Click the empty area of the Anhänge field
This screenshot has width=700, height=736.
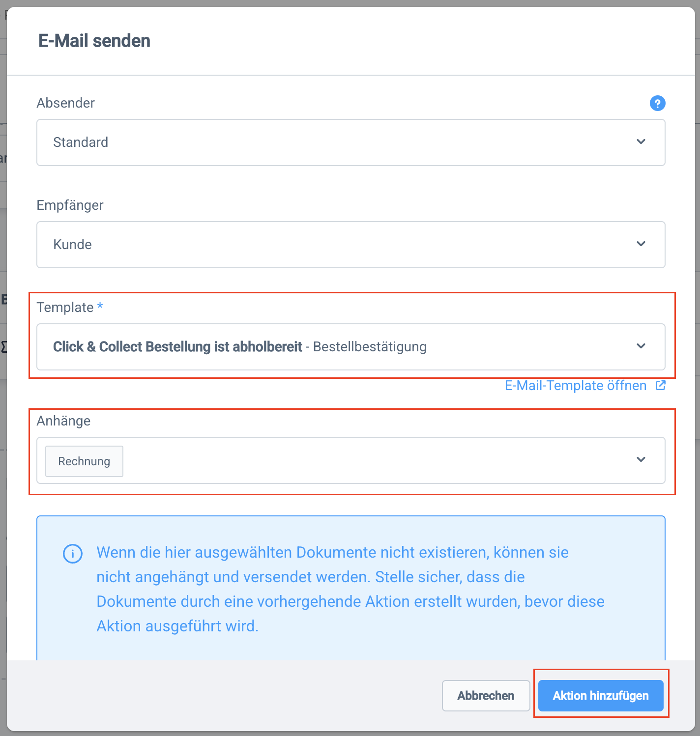[374, 461]
